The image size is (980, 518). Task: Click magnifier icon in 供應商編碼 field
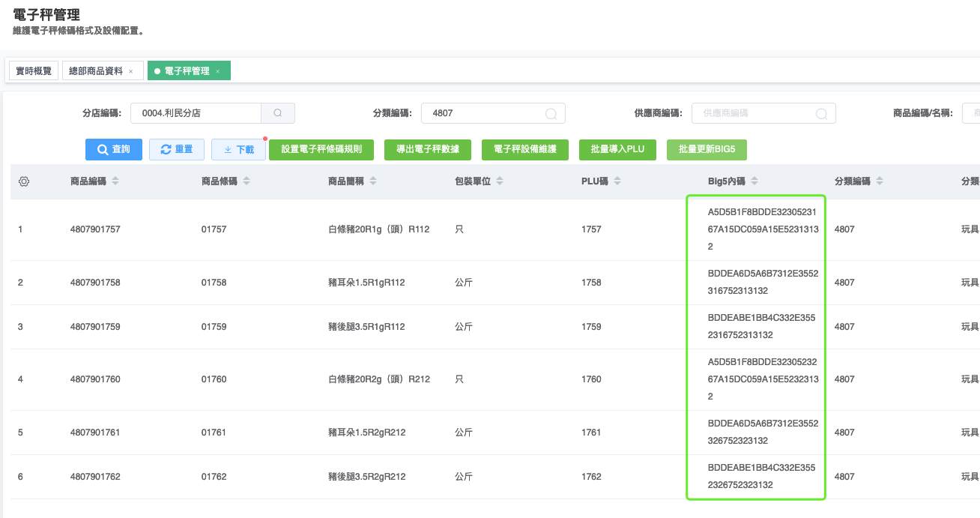pyautogui.click(x=821, y=114)
